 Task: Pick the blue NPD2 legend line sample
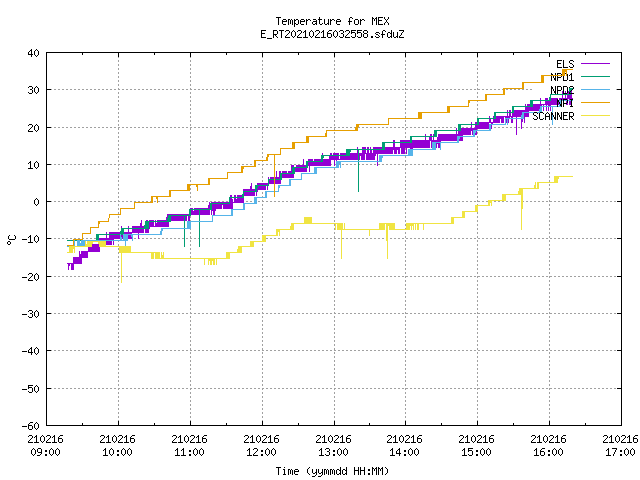point(595,89)
